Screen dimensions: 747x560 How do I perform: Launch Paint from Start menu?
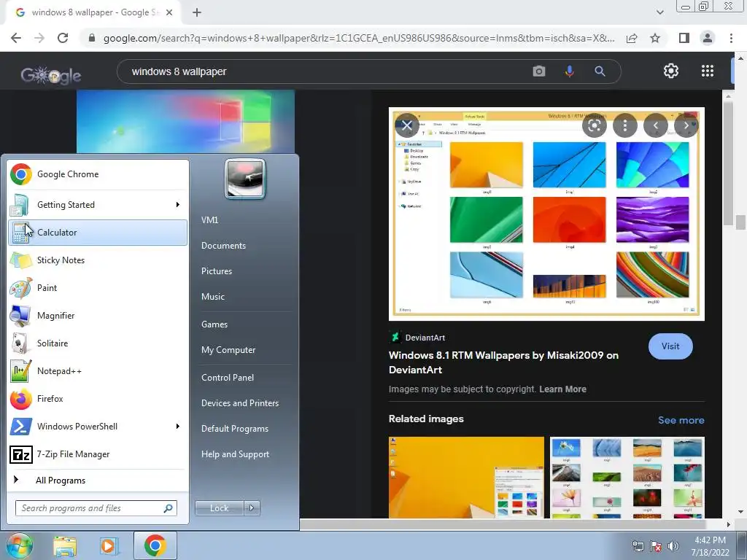point(98,287)
